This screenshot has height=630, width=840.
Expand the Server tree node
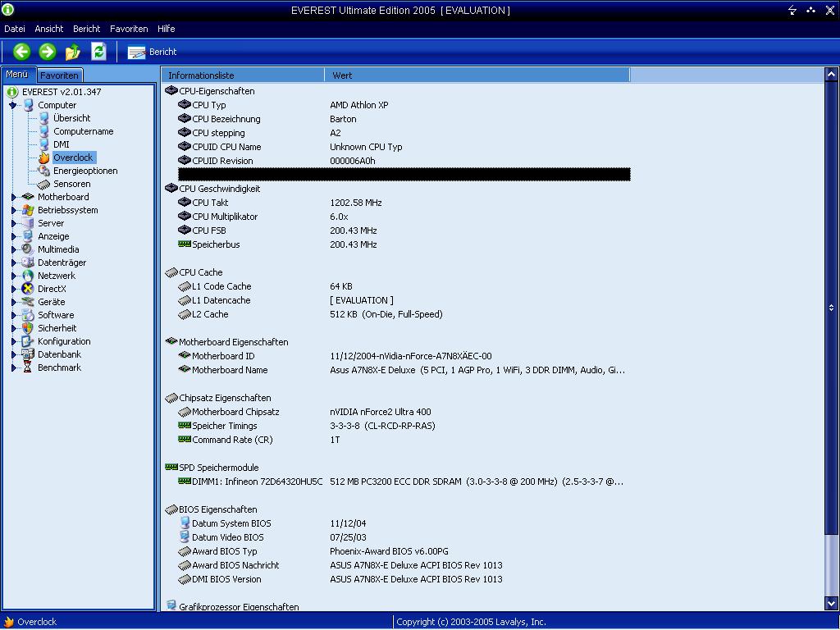pos(13,223)
